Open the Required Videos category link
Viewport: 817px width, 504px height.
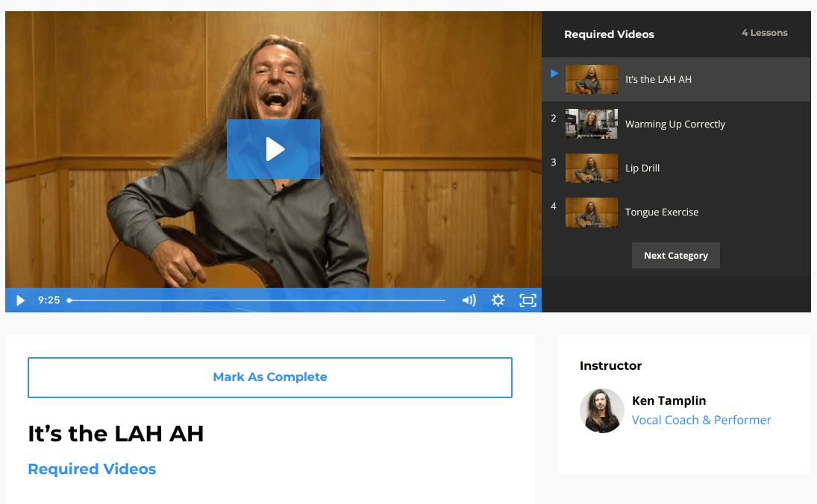coord(92,469)
